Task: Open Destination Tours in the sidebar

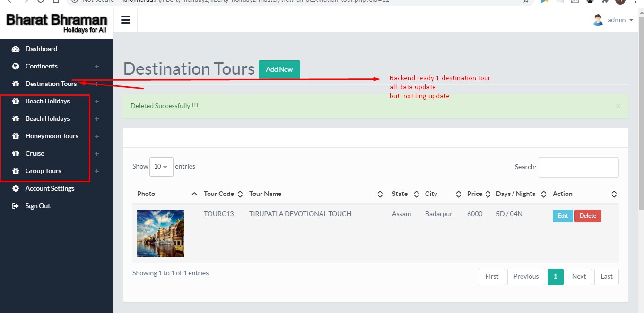Action: click(x=51, y=84)
